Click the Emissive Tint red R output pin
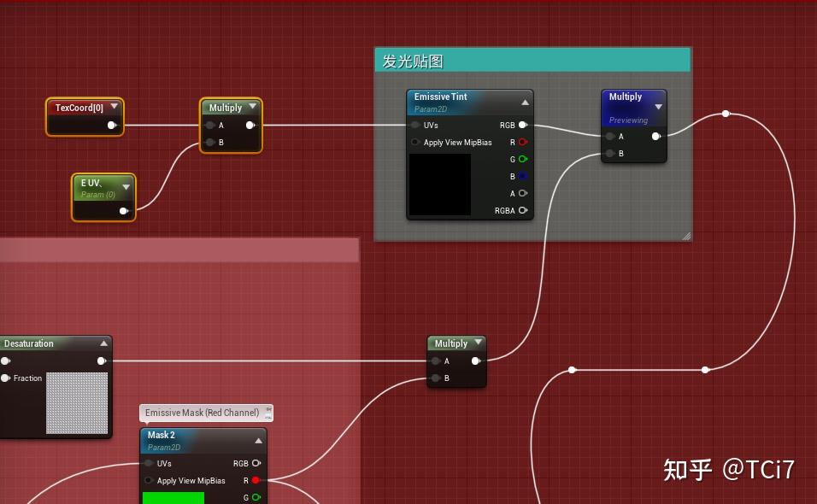Viewport: 817px width, 504px height. click(x=523, y=142)
